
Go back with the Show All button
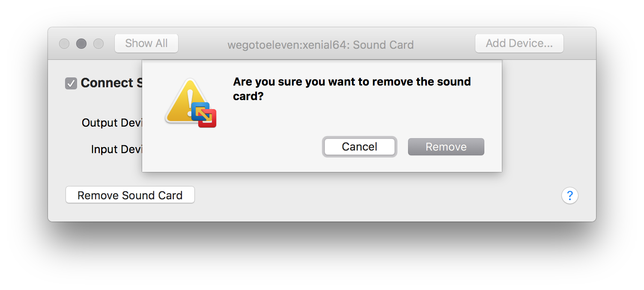pos(146,43)
